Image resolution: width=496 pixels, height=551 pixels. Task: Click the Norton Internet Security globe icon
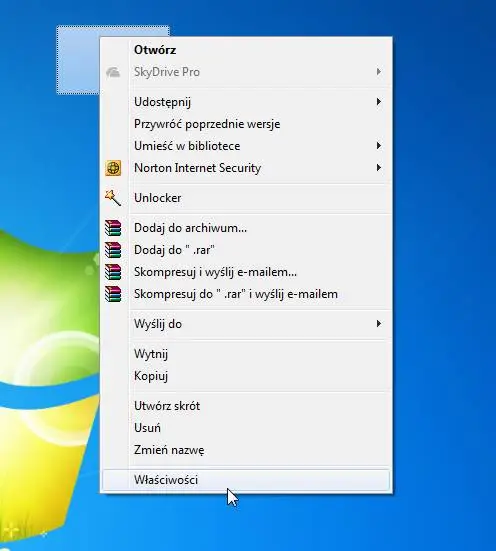113,168
